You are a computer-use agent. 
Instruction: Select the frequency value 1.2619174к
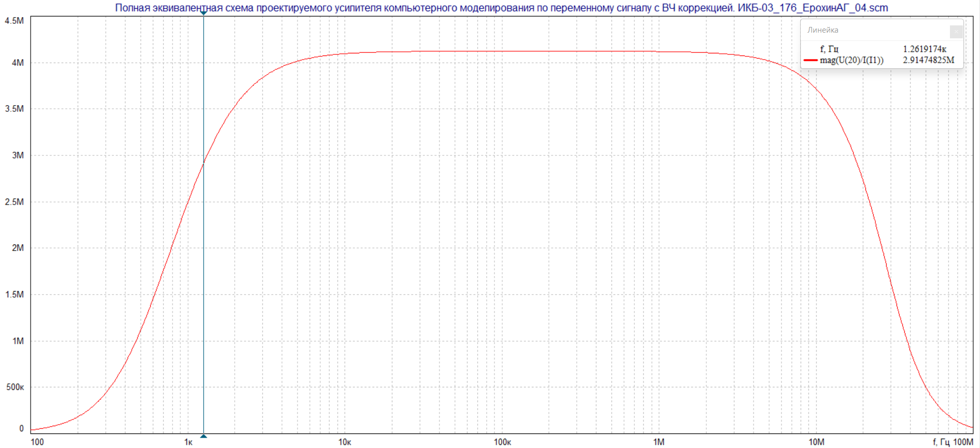pos(925,49)
